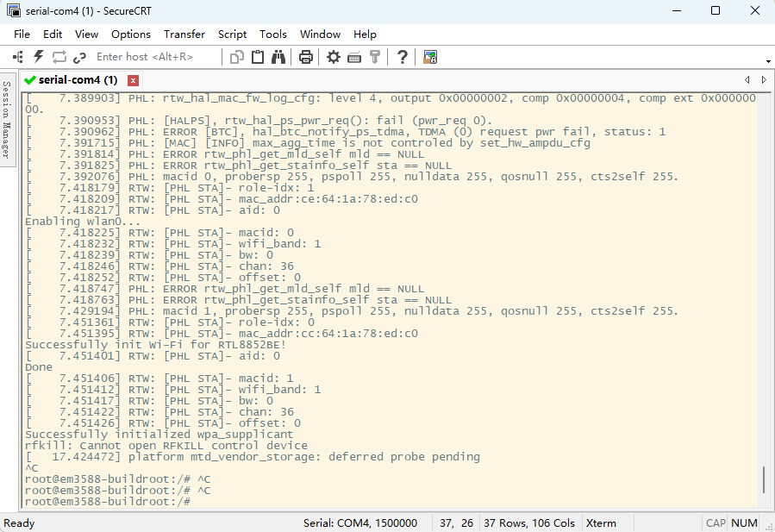Click the Paste clipboard icon

[x=258, y=57]
